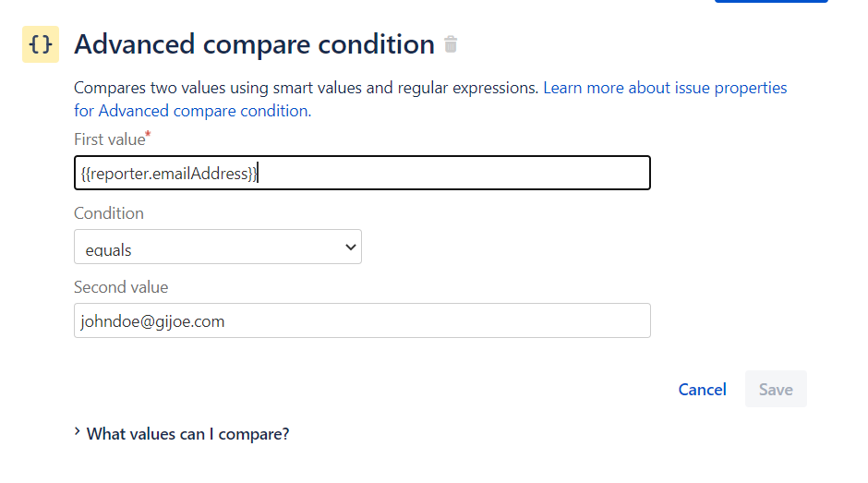Click chevron beside "What values can I compare?"
Screen dimensions: 868x483
tap(78, 431)
